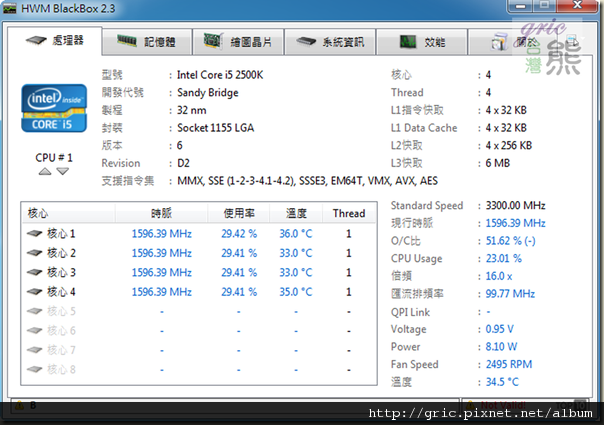Minimize the HWM BlackBox window

click(520, 6)
